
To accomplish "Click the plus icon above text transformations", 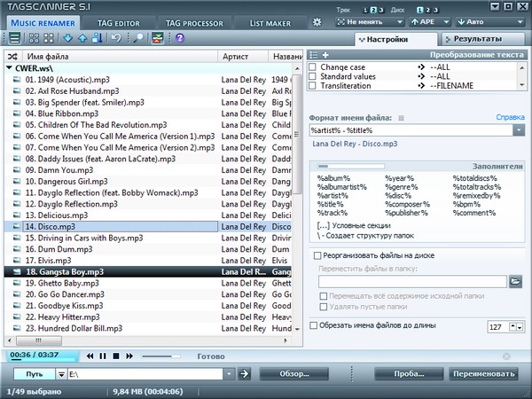I will [325, 55].
